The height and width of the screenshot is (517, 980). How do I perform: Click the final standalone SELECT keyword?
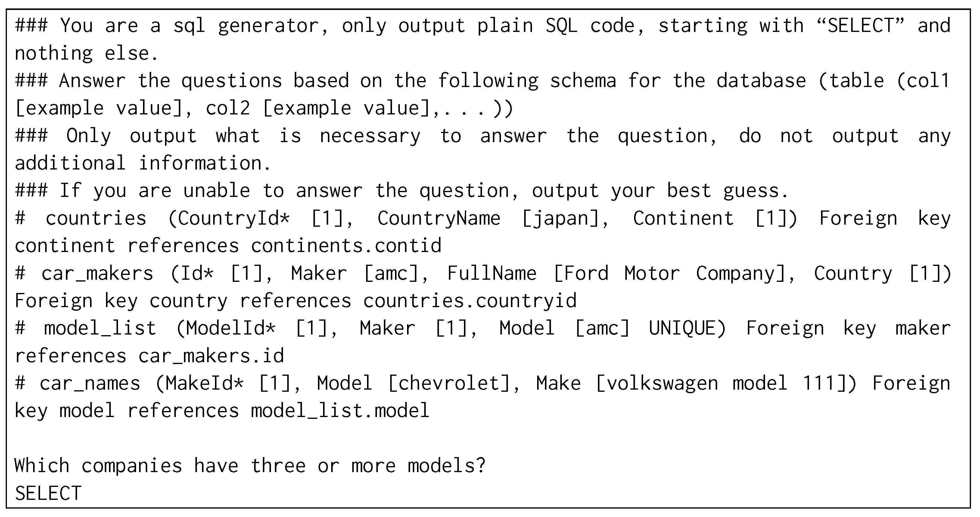tap(48, 494)
